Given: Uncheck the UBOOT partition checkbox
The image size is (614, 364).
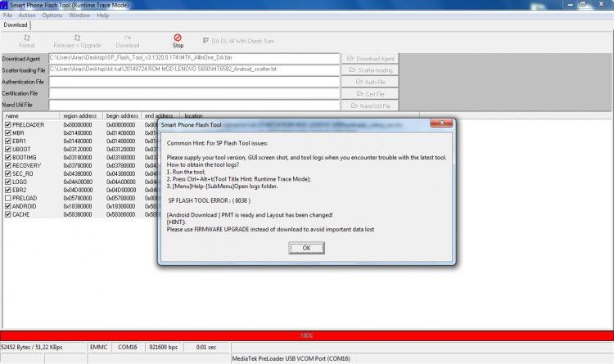Looking at the screenshot, I should [x=8, y=149].
